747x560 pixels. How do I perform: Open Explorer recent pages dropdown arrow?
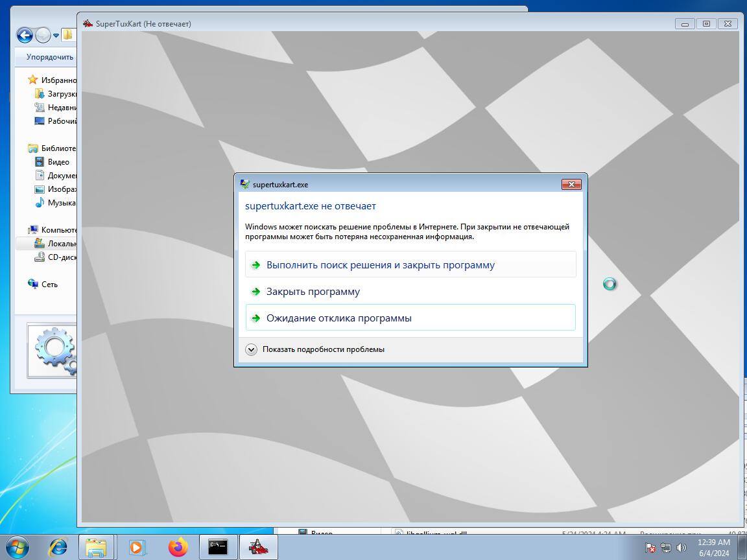[x=56, y=36]
